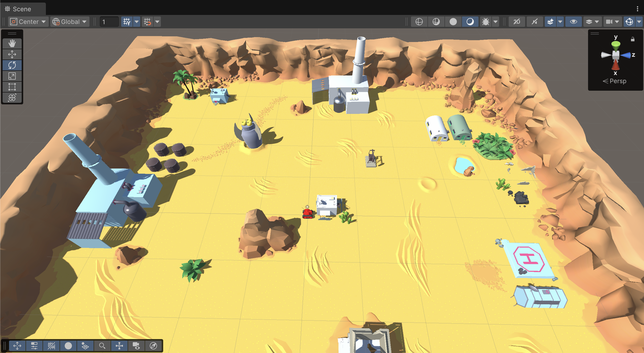Open the Global rotation dropdown
644x353 pixels.
click(x=70, y=22)
